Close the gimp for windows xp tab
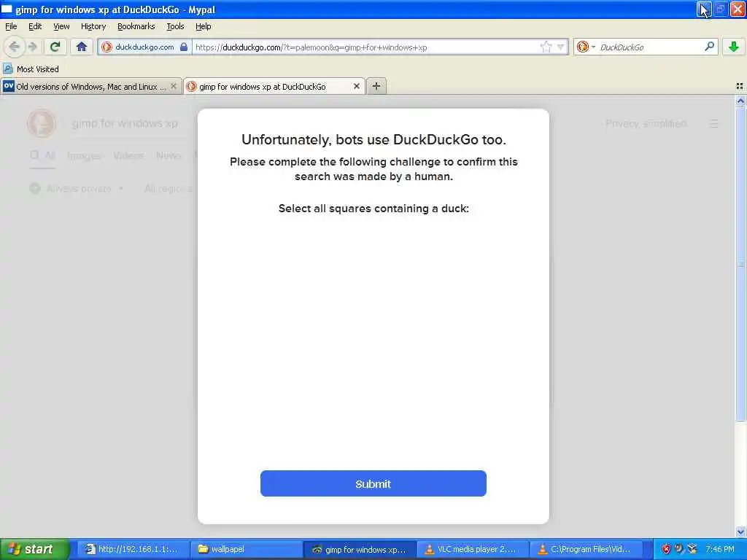 pyautogui.click(x=356, y=86)
